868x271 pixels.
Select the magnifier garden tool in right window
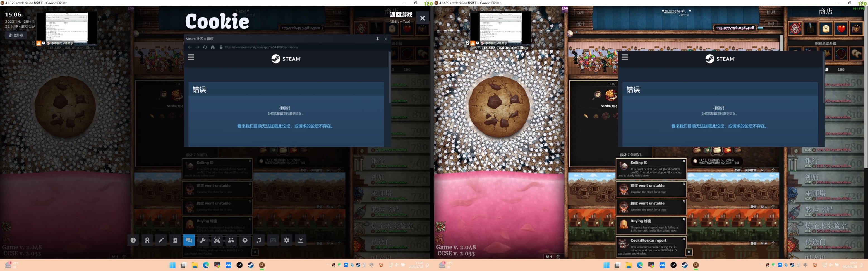tap(597, 96)
